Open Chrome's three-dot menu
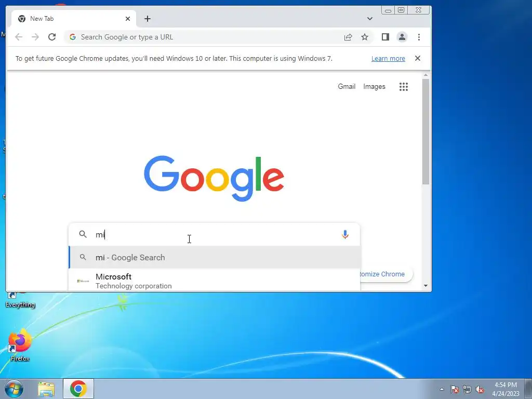The height and width of the screenshot is (399, 532). [x=419, y=37]
